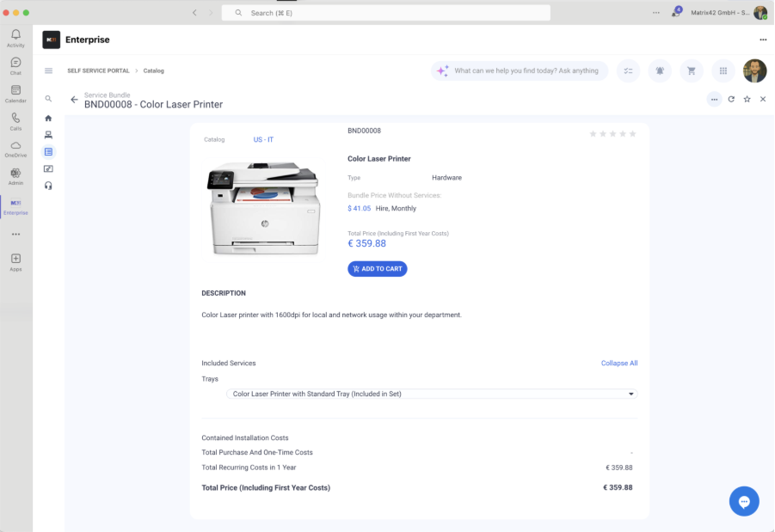Rate the bundle five stars
Screen dimensions: 775x532
[633, 134]
